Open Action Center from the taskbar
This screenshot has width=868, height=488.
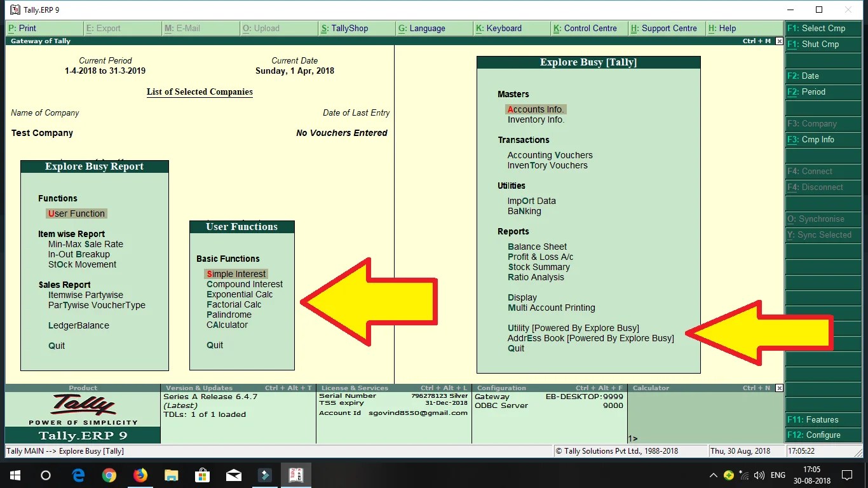[846, 475]
